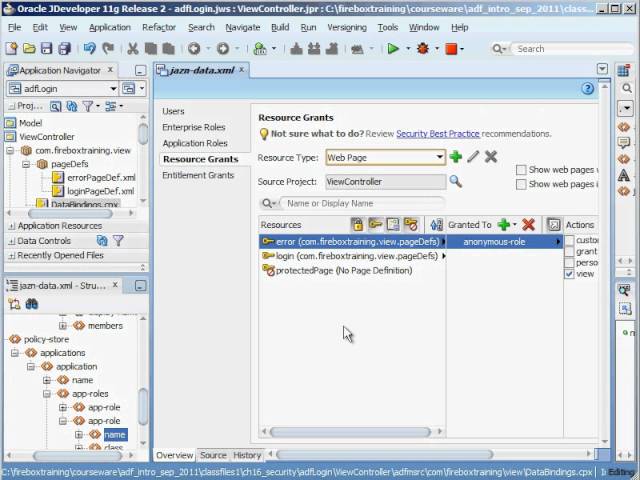Image resolution: width=640 pixels, height=480 pixels.
Task: Go to the Enterprise Roles section
Action: (x=193, y=127)
